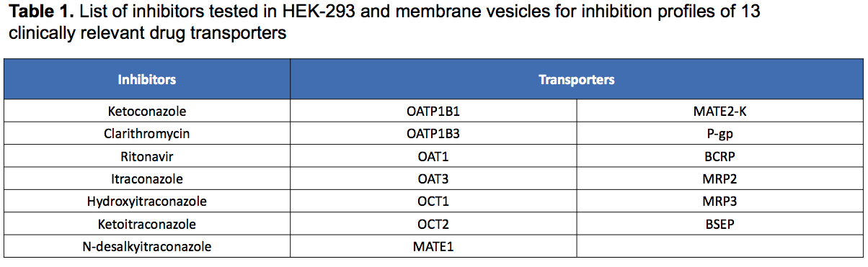Viewport: 868px width, 267px height.
Task: Click the MATE2-K transporter cell
Action: 720,111
